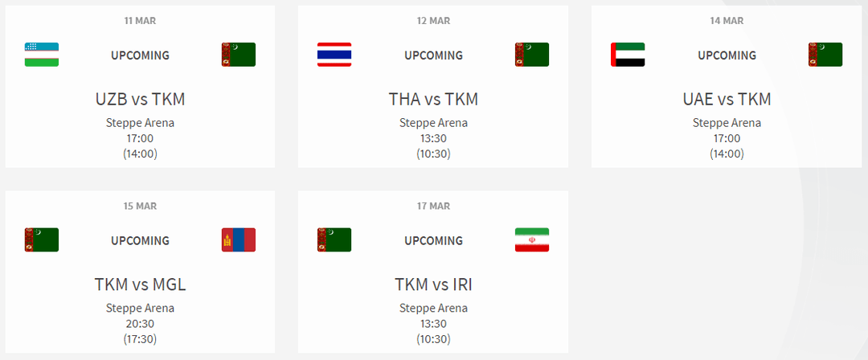Open the THA vs TKM match title

(433, 100)
